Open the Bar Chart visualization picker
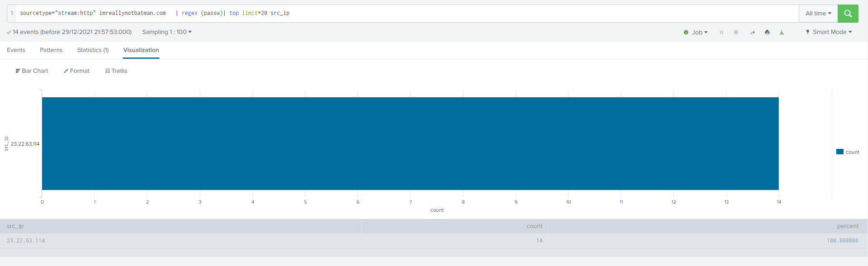 pos(32,71)
